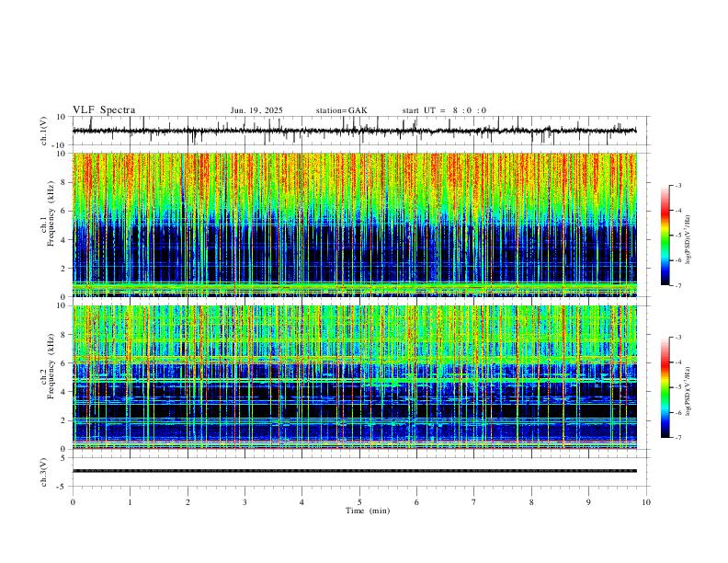Click the 'start UT = 8 :0 :0' text

point(444,110)
